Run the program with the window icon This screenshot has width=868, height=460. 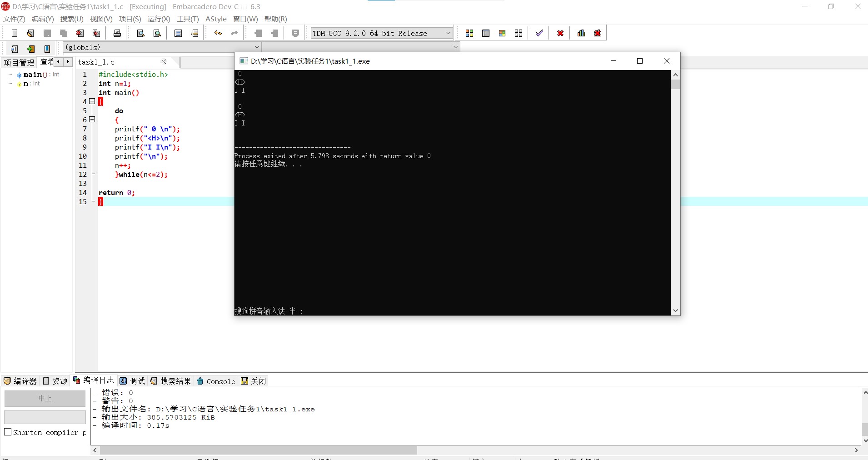[486, 33]
